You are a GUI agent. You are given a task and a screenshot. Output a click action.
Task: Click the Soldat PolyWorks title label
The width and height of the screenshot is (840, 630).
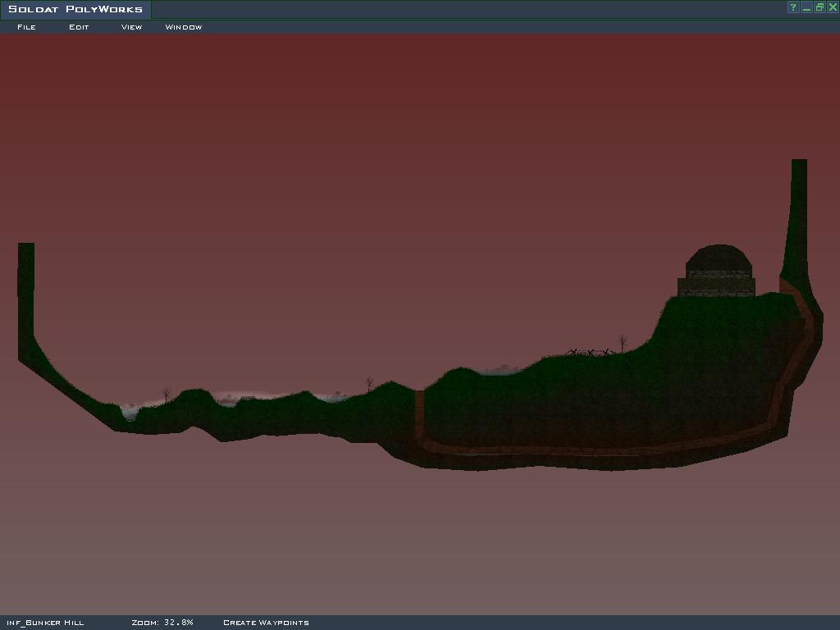75,9
